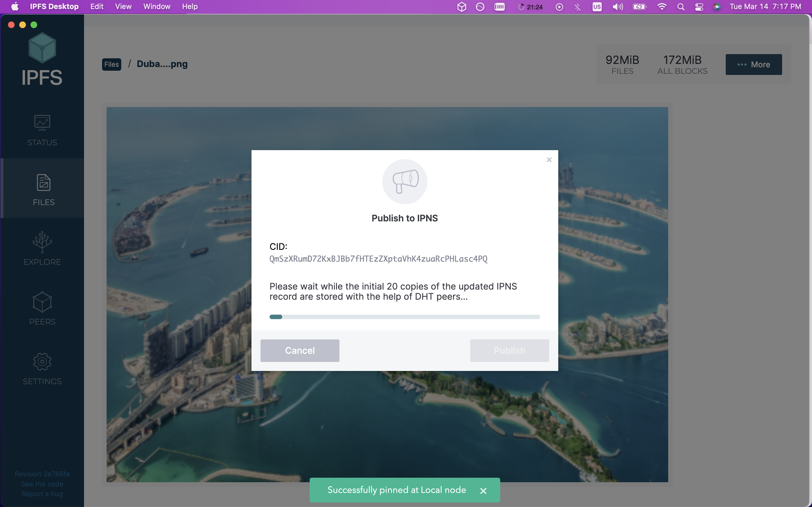Open the Window menu
The image size is (812, 507).
tap(157, 7)
